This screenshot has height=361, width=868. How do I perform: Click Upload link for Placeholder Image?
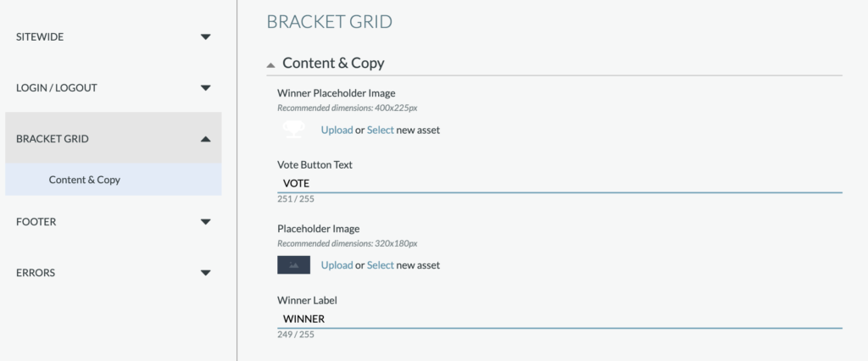337,265
